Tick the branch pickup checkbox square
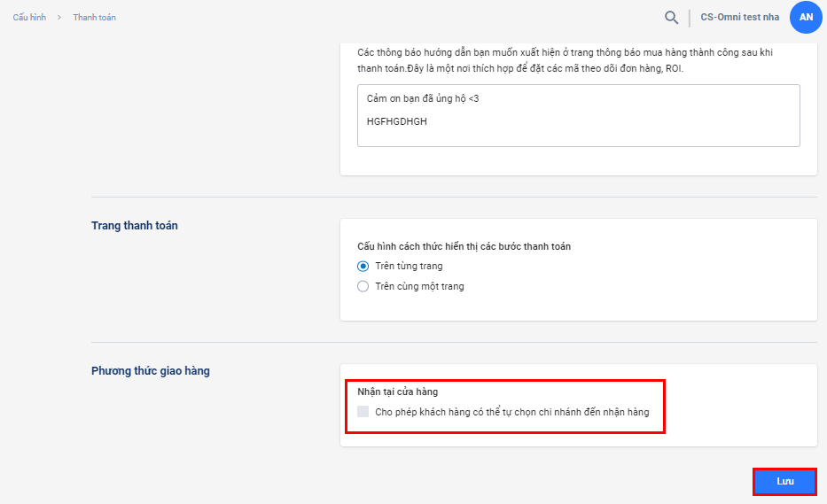The width and height of the screenshot is (827, 504). [363, 412]
